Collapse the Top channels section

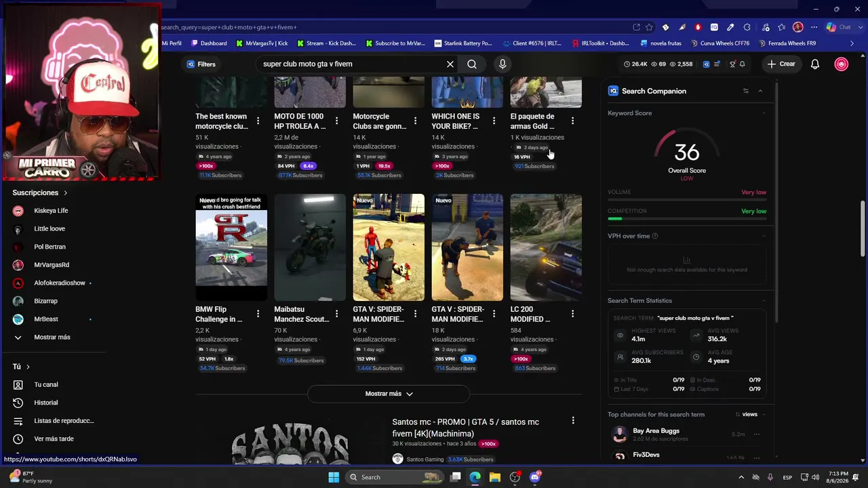764,414
